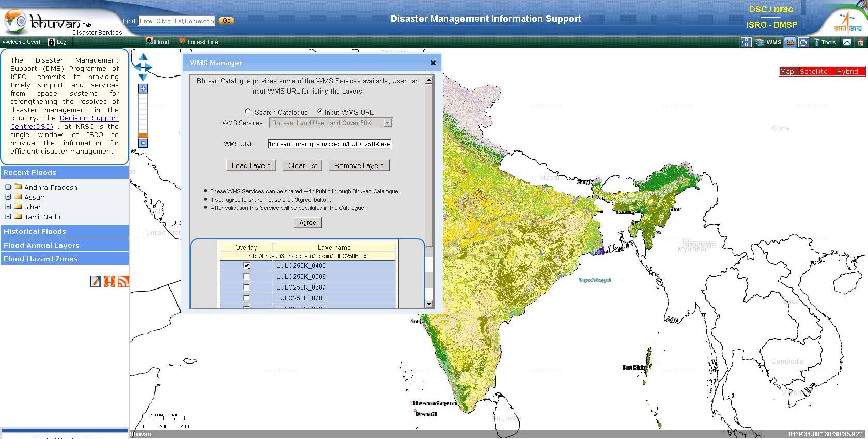Viewport: 868px width, 439px height.
Task: Click the WMS URL text field
Action: (329, 144)
